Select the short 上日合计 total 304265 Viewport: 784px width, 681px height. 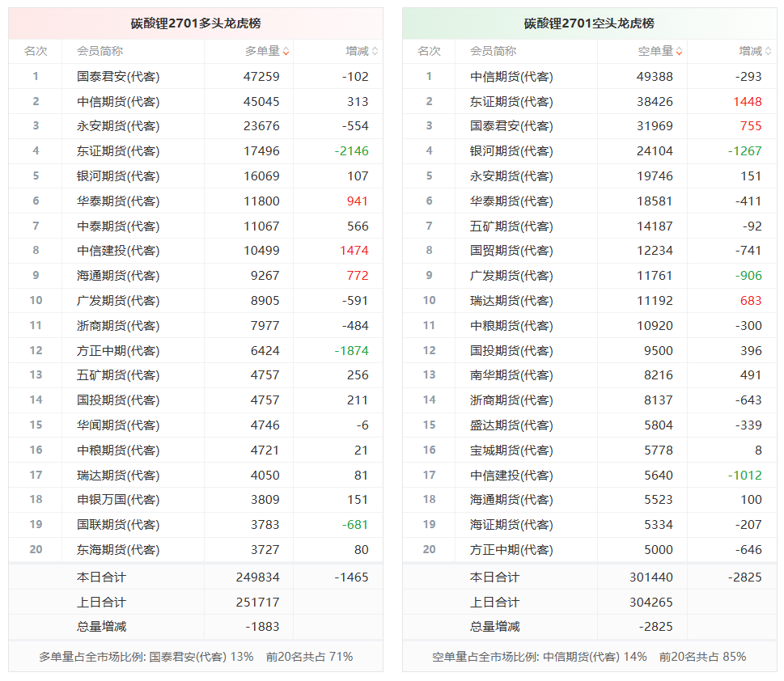[651, 603]
